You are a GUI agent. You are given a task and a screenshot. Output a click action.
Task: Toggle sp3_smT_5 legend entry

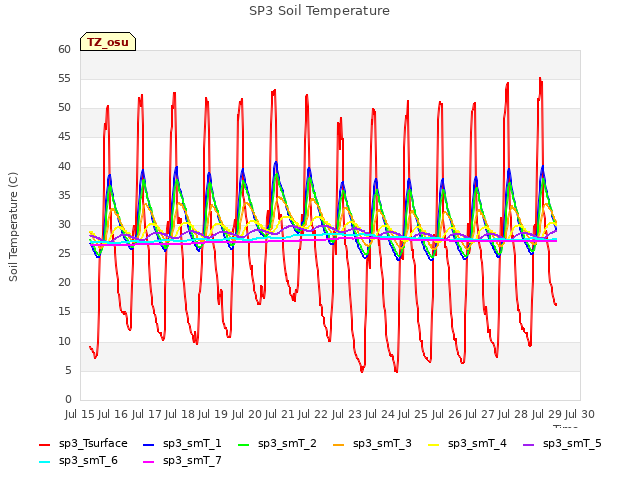[562, 444]
